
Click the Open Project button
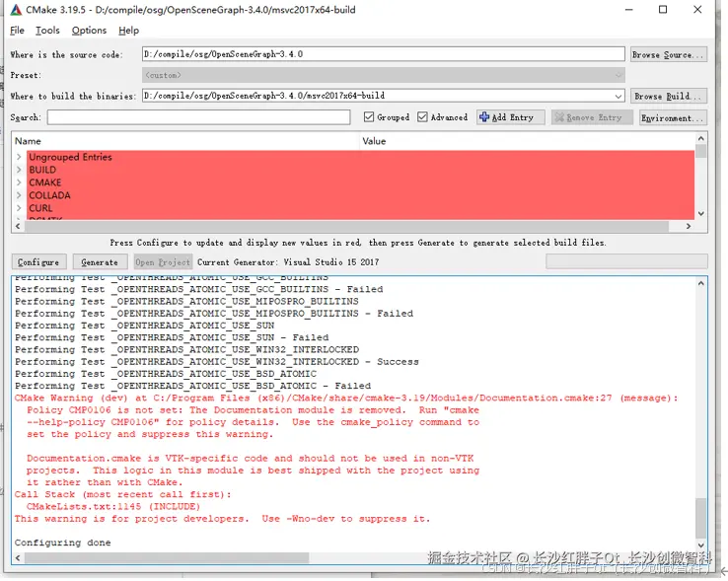[x=163, y=262]
